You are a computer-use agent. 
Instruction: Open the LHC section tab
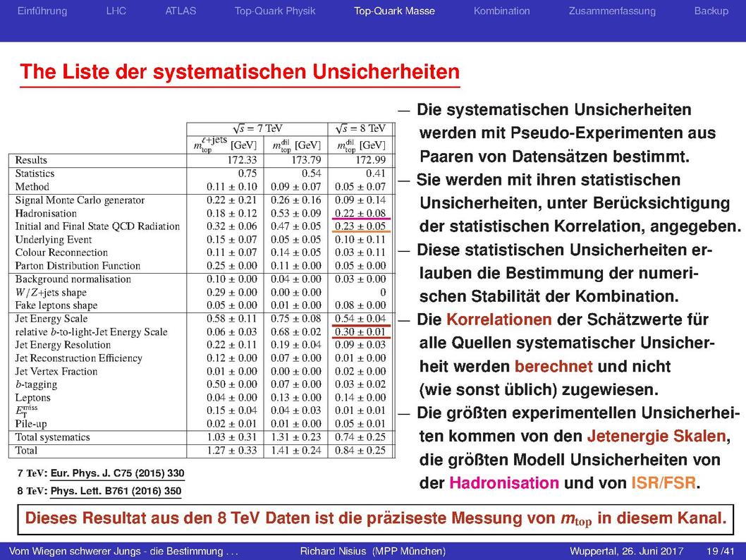pyautogui.click(x=116, y=11)
